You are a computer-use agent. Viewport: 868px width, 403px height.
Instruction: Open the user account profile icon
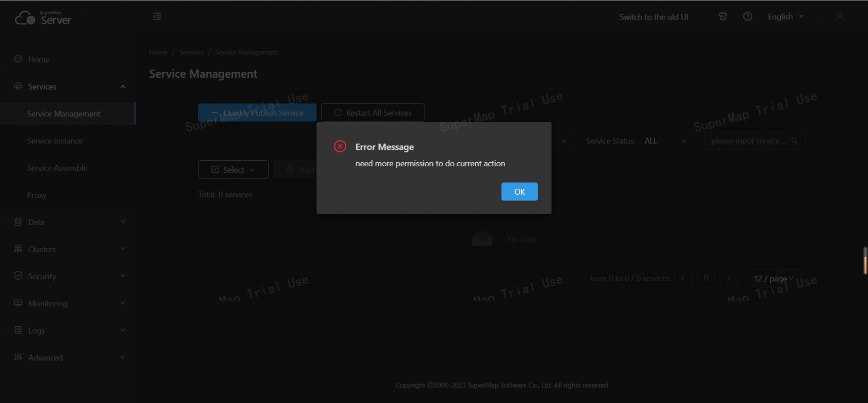tap(839, 16)
